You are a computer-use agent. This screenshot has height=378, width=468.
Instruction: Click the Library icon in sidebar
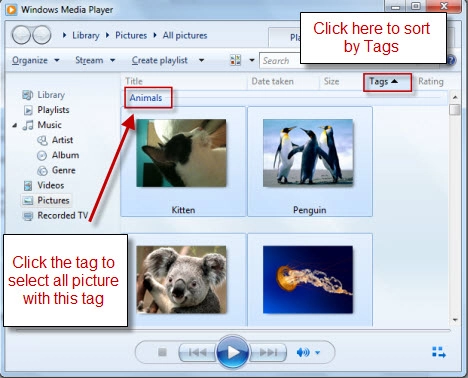pos(28,95)
